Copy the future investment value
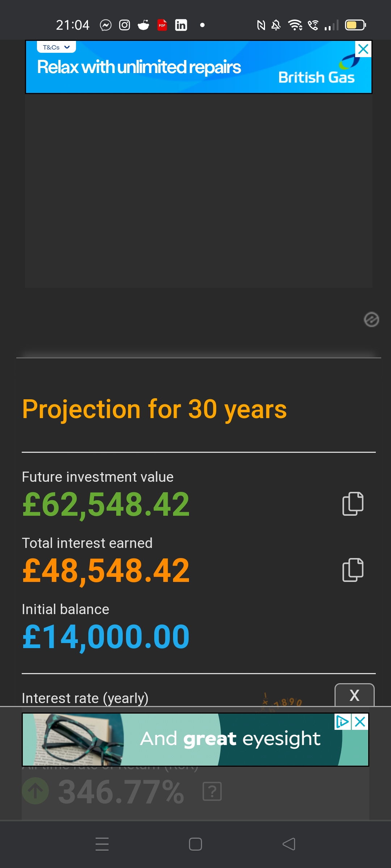The width and height of the screenshot is (391, 868). click(353, 503)
